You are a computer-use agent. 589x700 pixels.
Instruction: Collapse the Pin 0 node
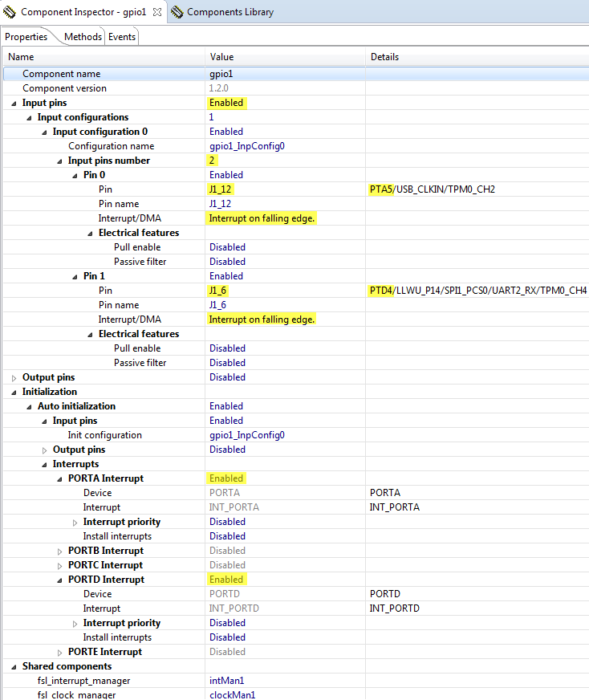(x=75, y=176)
